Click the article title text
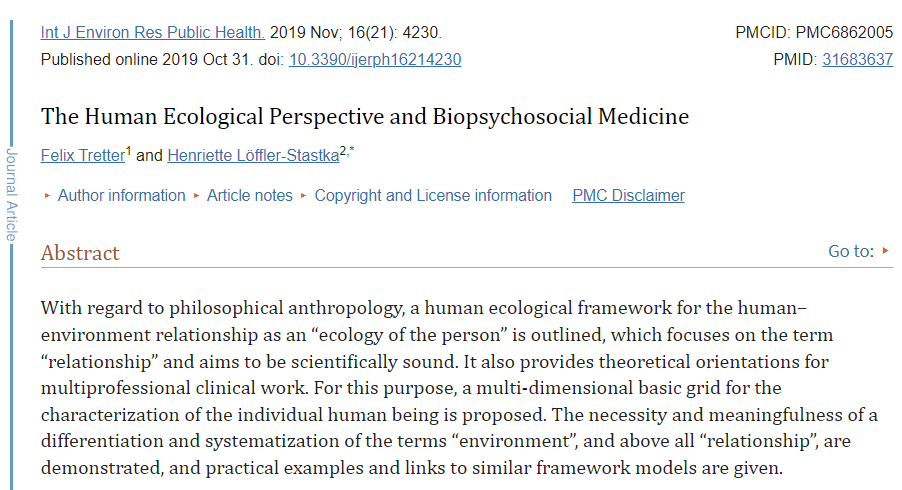 coord(365,116)
